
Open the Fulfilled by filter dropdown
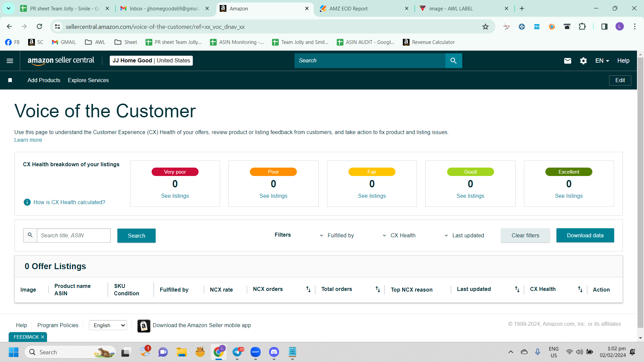point(336,235)
